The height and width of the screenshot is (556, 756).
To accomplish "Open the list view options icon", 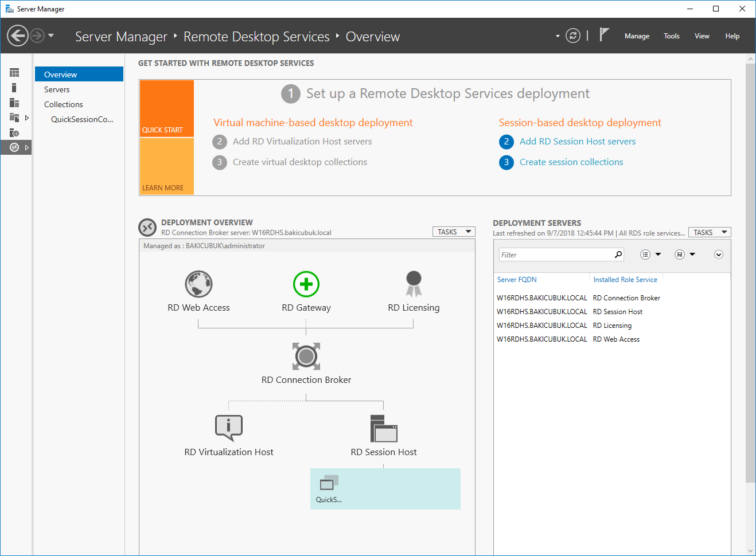I will coord(645,254).
